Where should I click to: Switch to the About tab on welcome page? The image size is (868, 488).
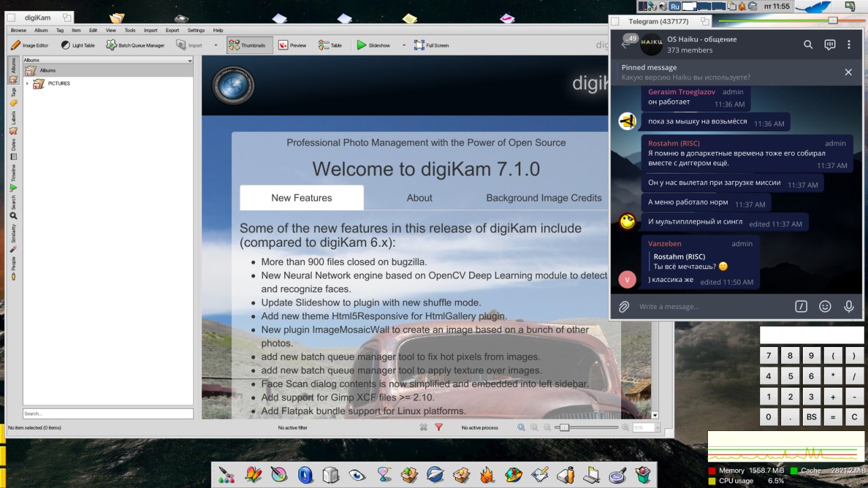click(419, 198)
